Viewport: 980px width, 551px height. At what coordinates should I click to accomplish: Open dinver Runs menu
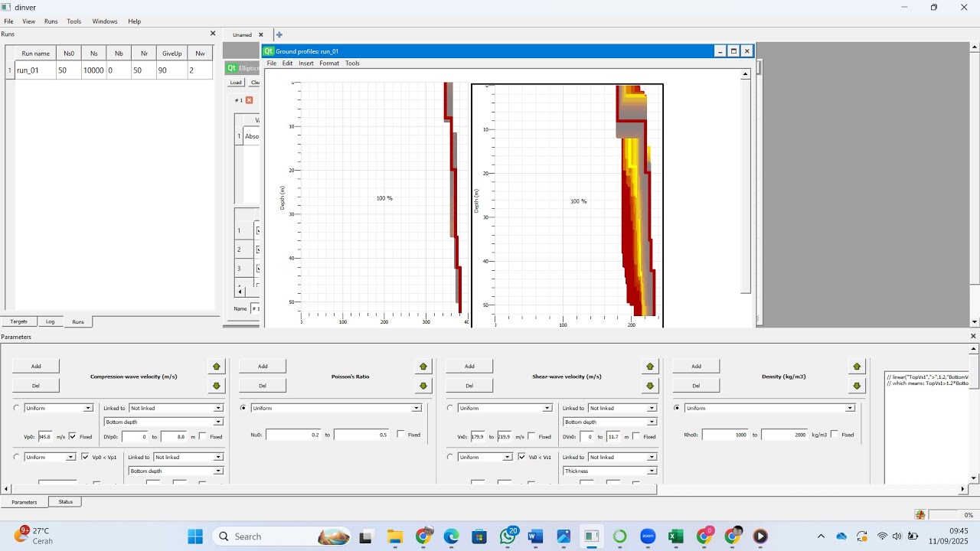51,21
